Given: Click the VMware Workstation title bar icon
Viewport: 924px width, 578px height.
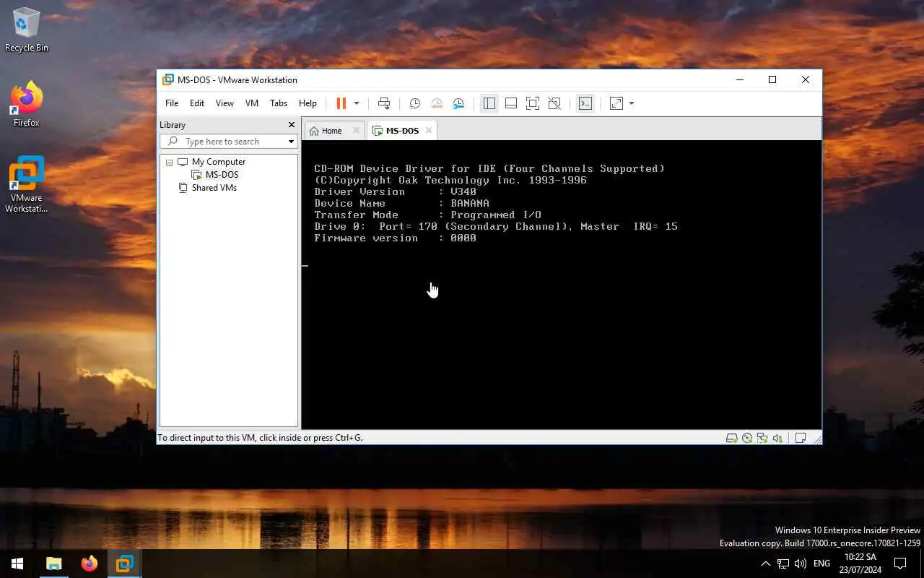Looking at the screenshot, I should tap(168, 80).
